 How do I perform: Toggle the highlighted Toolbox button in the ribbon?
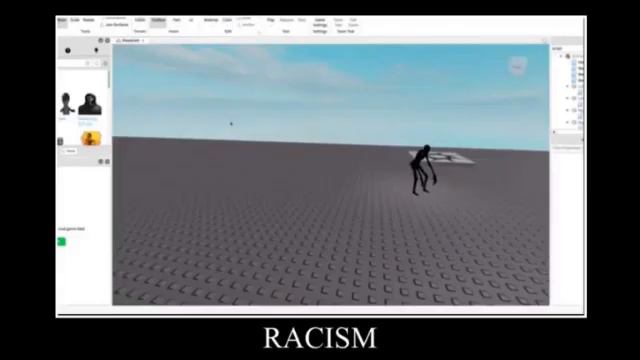pos(158,22)
